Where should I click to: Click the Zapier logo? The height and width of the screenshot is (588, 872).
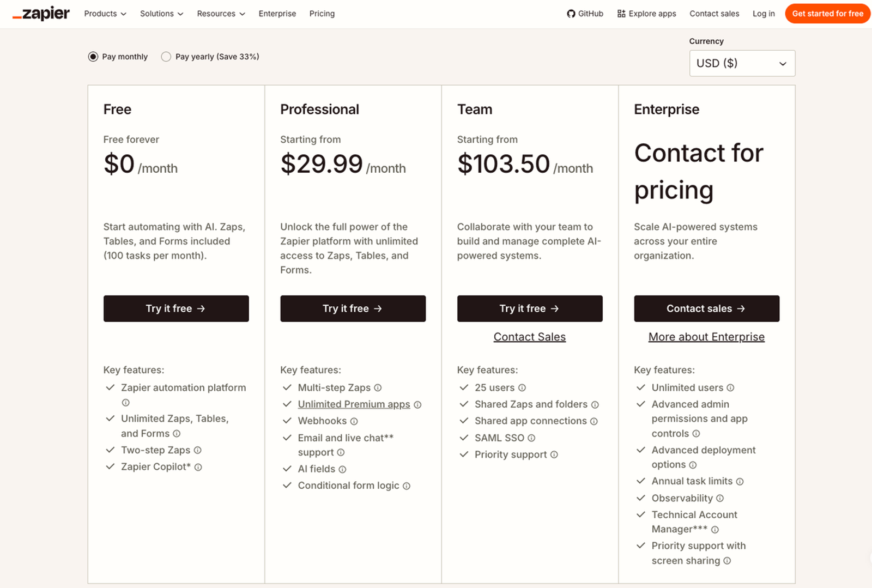coord(41,14)
